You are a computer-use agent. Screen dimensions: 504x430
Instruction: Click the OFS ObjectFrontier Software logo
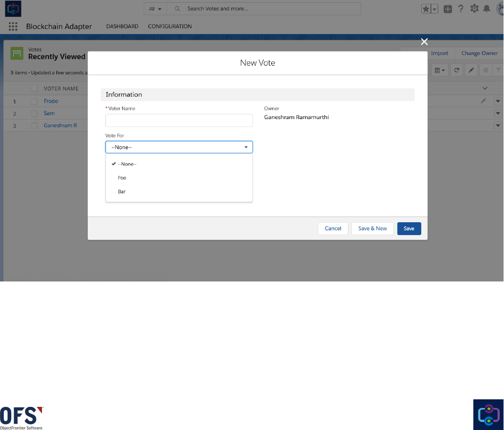coord(22,418)
